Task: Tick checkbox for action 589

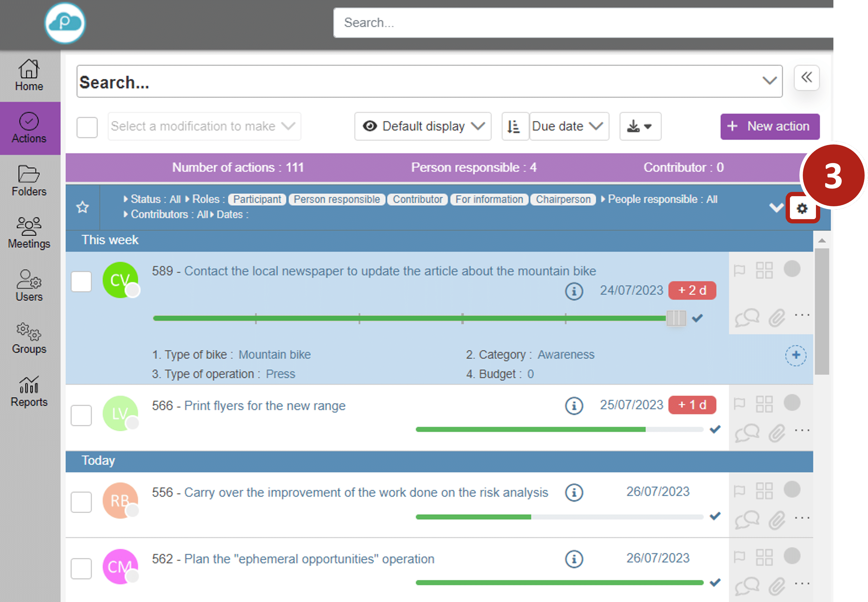Action: coord(81,281)
